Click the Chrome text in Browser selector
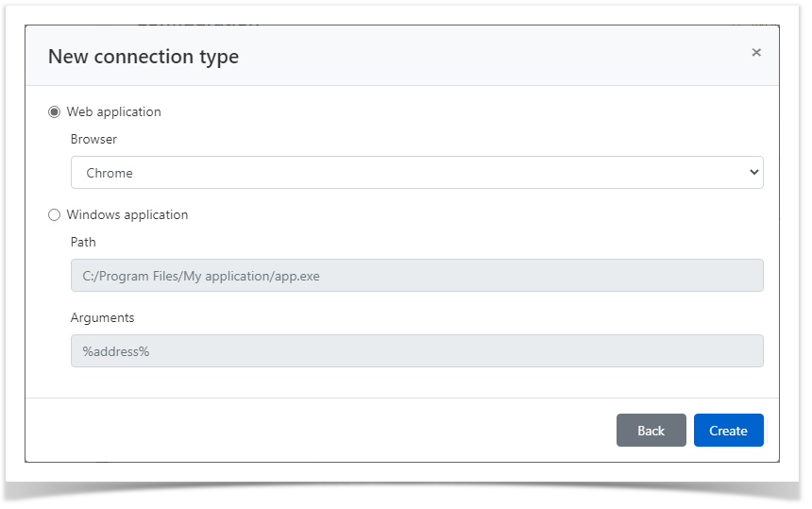This screenshot has height=509, width=812. pos(110,173)
